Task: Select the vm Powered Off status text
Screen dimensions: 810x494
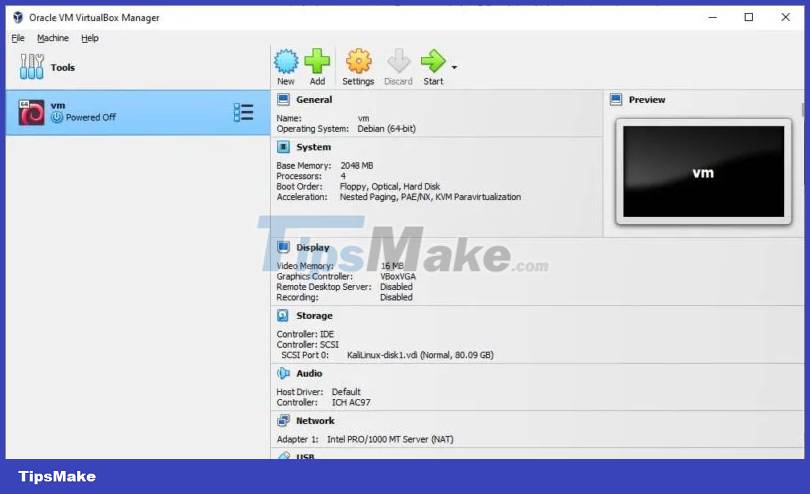Action: pos(90,117)
